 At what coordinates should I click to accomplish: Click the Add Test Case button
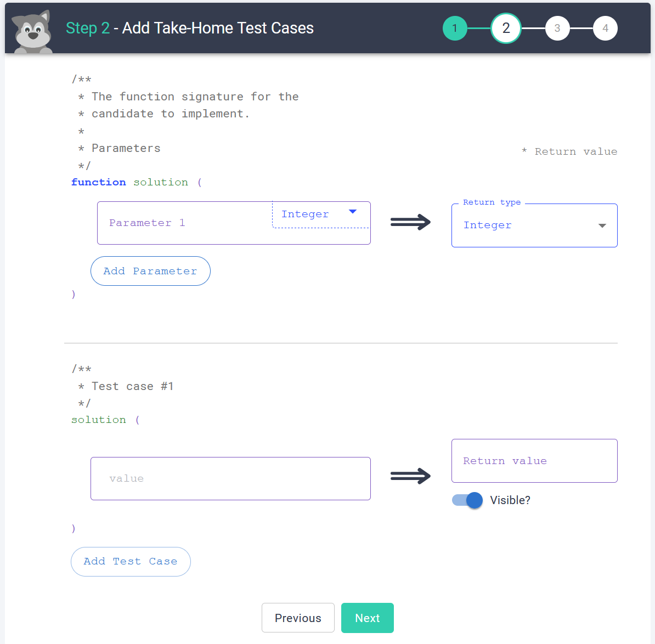point(131,562)
